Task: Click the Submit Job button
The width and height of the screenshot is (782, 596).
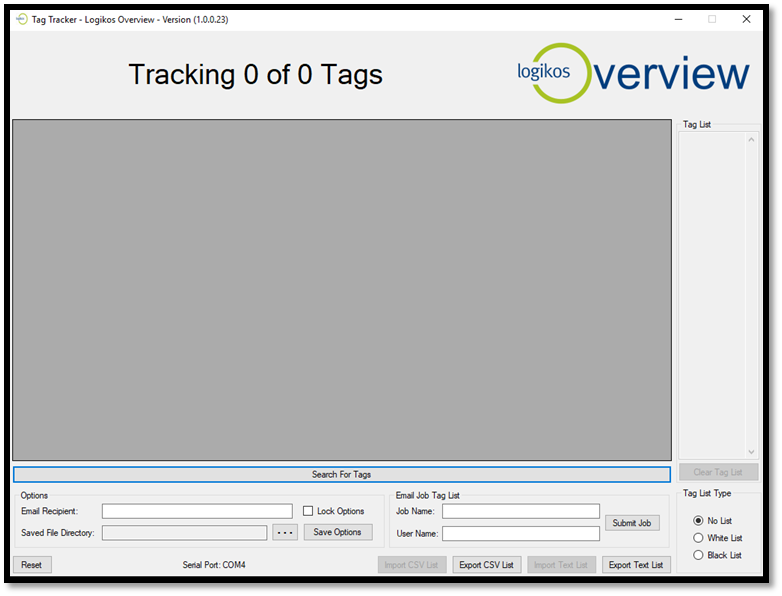Action: [x=632, y=523]
